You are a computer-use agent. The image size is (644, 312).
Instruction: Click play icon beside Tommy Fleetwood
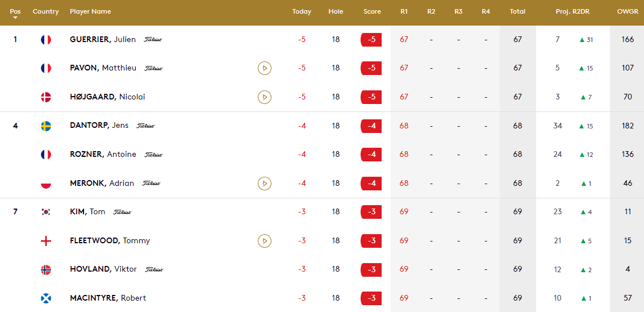coord(264,241)
